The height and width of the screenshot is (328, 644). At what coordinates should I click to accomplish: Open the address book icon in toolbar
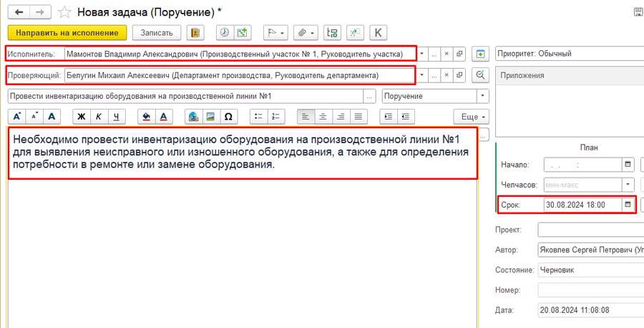point(195,33)
